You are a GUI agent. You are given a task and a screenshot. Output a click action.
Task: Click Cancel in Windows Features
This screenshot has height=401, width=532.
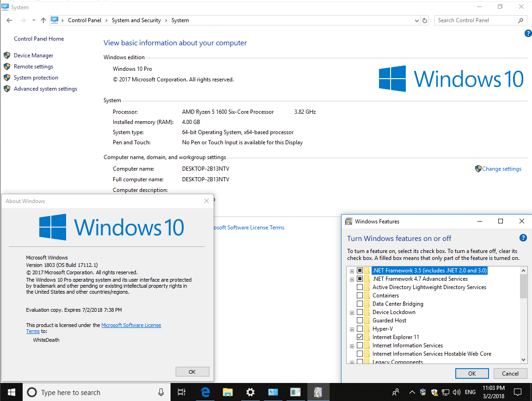tap(510, 374)
